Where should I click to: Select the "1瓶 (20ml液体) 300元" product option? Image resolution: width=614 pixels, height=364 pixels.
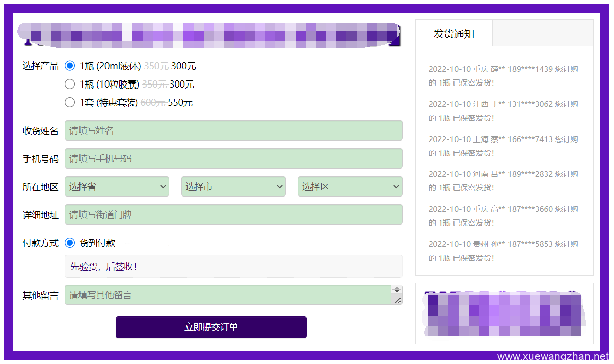tap(70, 66)
